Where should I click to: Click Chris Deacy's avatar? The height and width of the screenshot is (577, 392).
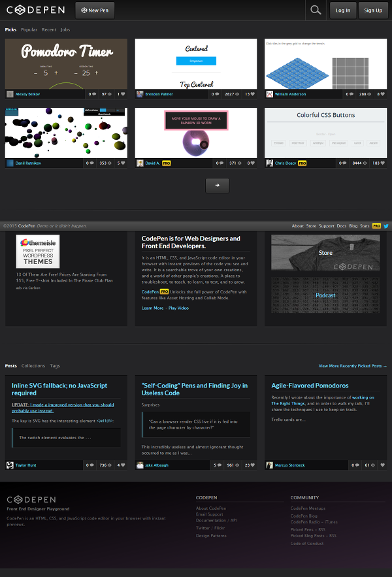pyautogui.click(x=269, y=163)
